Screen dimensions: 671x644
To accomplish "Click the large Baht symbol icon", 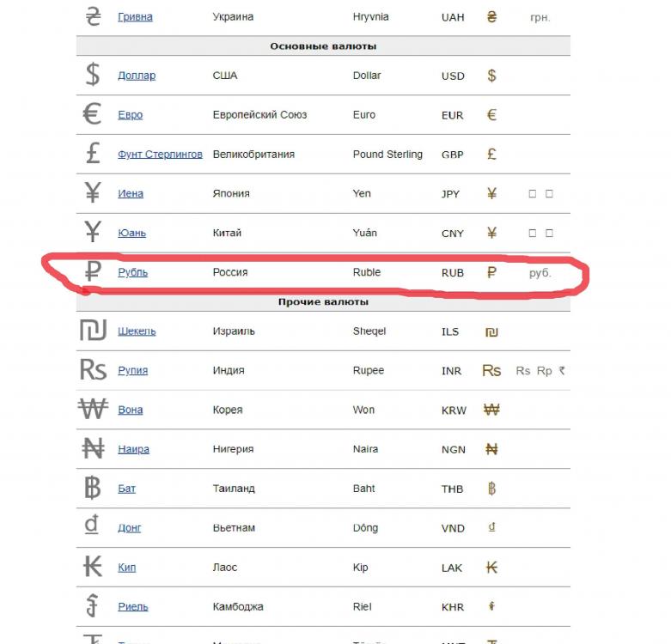I will [93, 489].
